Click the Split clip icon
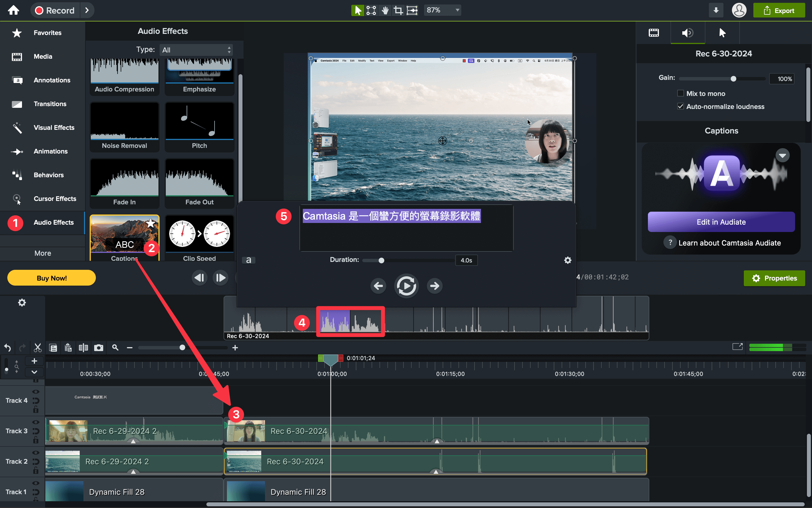Image resolution: width=812 pixels, height=508 pixels. [83, 347]
